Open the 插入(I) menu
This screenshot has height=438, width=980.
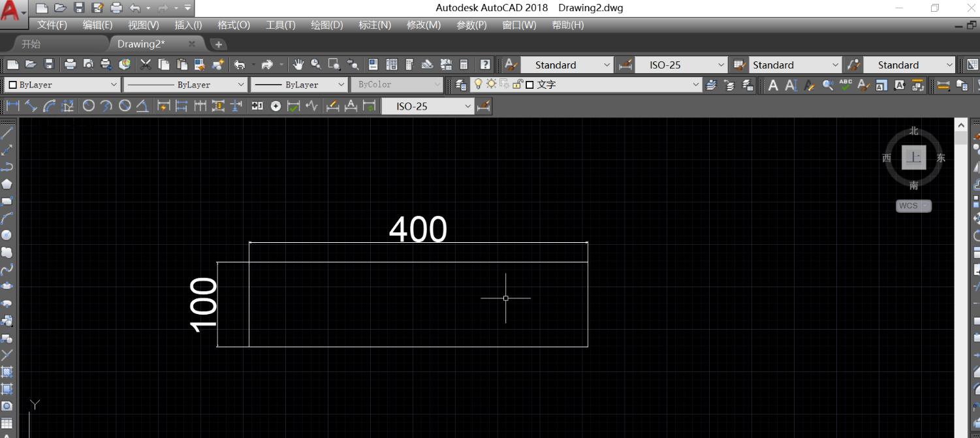click(189, 25)
